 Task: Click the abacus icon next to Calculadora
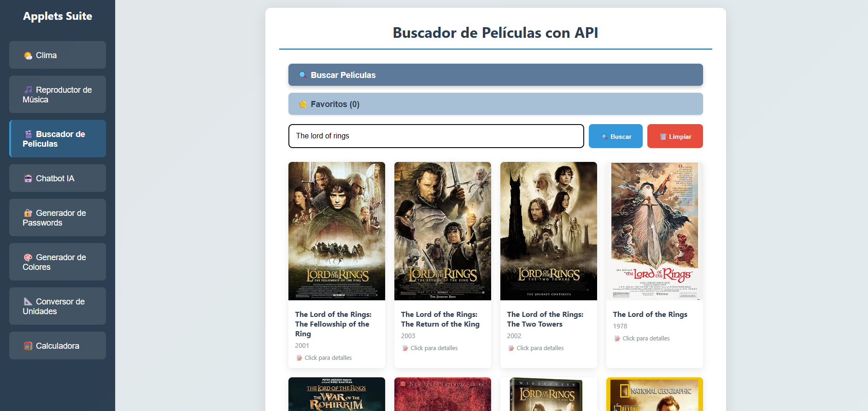tap(28, 346)
